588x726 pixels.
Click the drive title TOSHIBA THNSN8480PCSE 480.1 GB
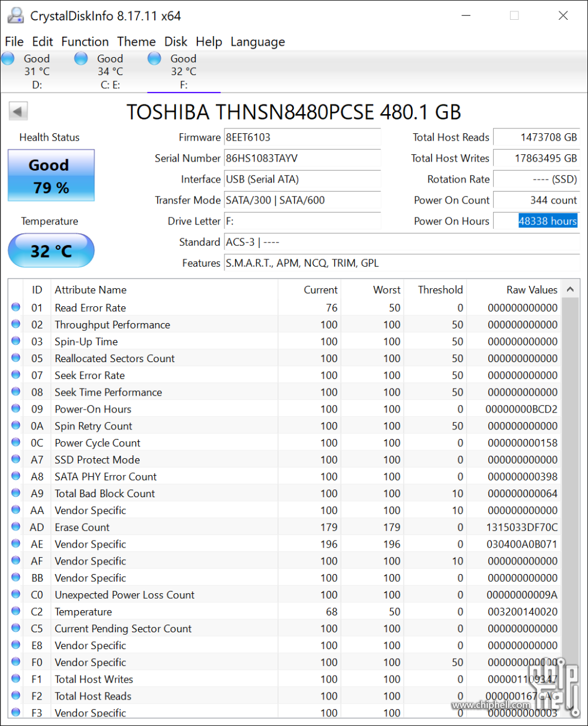click(x=293, y=112)
